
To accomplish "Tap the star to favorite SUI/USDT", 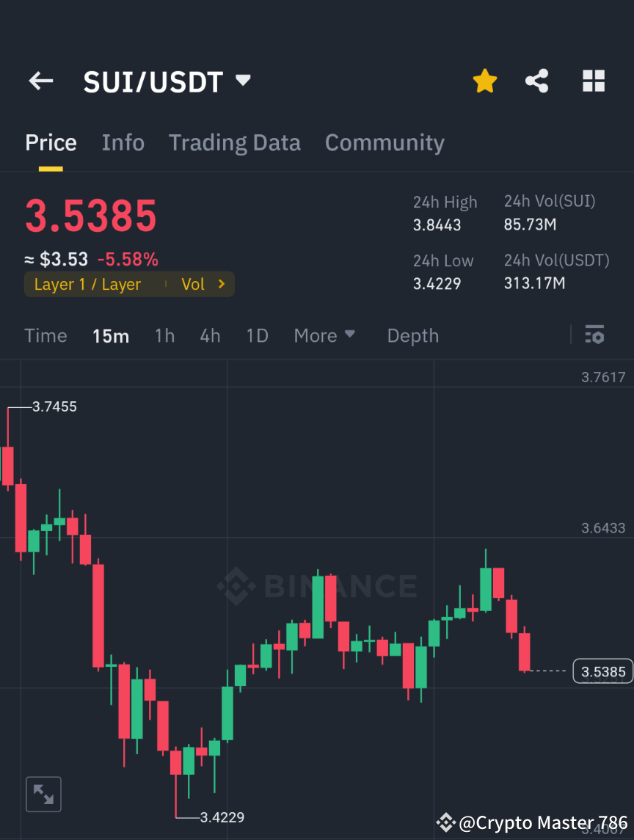I will [x=484, y=81].
